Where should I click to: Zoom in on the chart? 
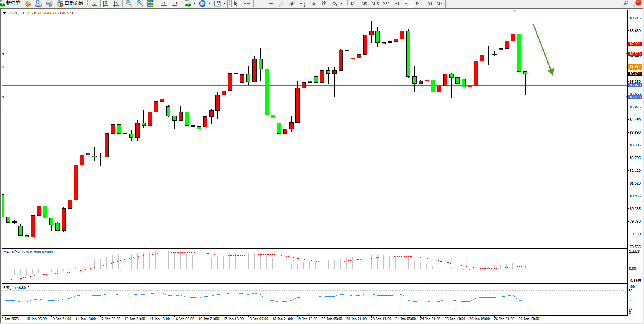point(129,3)
